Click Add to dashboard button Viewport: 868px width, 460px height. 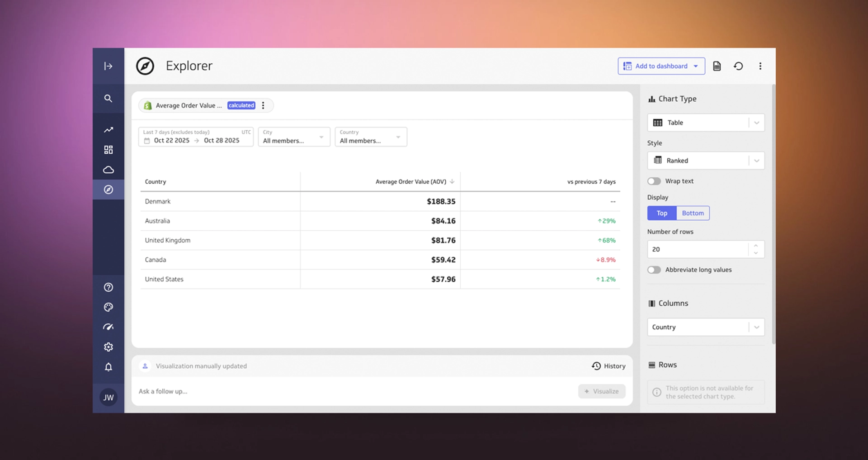(656, 66)
